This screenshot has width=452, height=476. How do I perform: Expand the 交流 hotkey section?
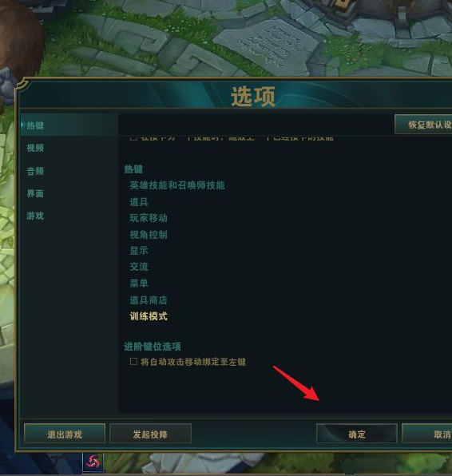(139, 267)
